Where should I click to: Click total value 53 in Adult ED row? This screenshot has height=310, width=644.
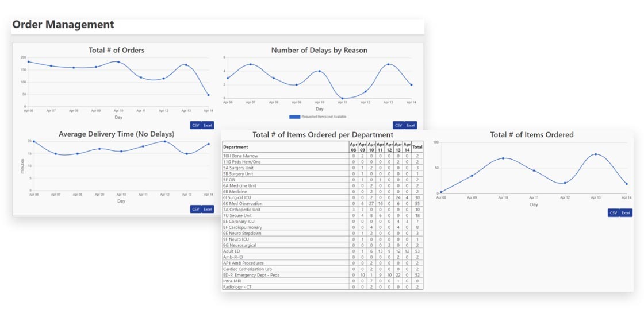[x=417, y=251]
